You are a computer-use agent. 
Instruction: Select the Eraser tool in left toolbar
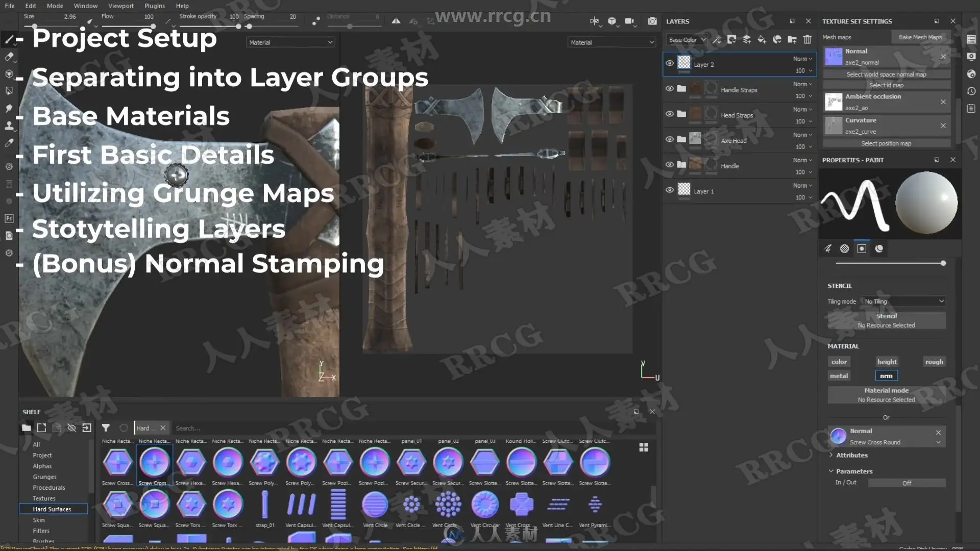(9, 57)
